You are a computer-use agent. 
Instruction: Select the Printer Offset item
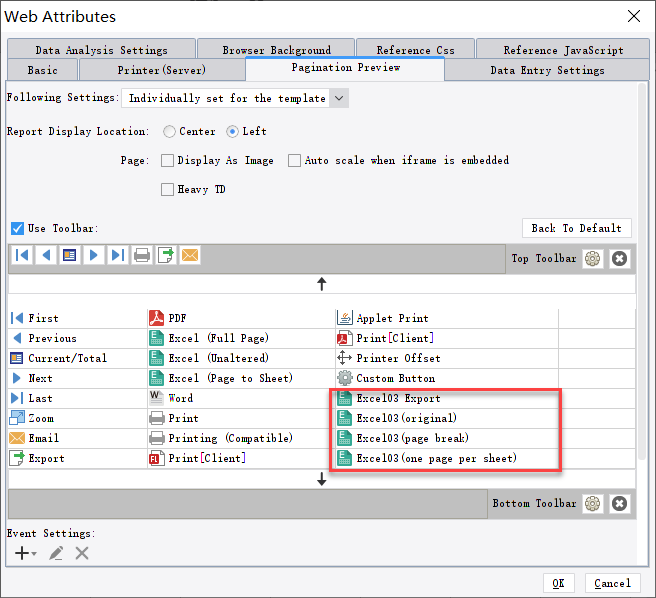point(397,358)
